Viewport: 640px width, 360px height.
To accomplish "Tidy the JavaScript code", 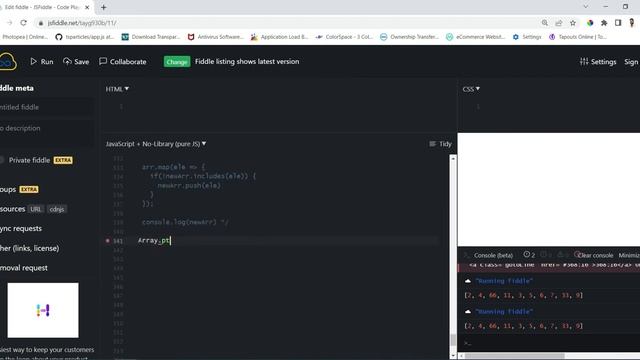I will [440, 144].
